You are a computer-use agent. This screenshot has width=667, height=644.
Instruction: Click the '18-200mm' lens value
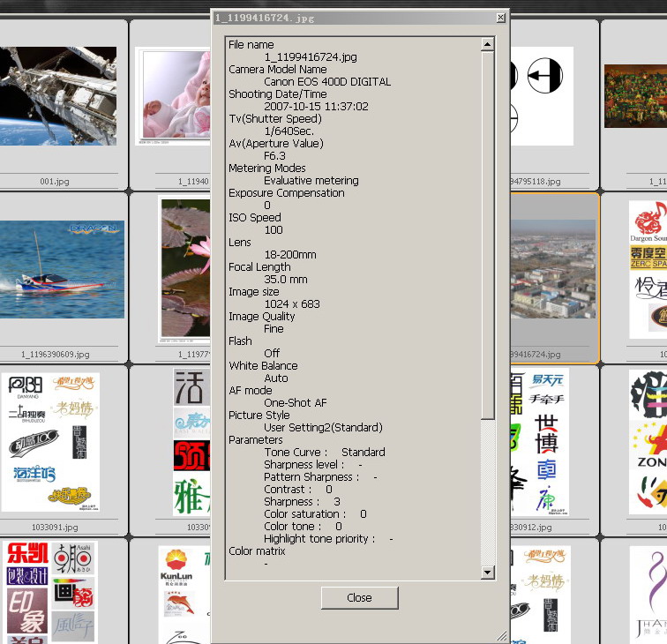(290, 254)
